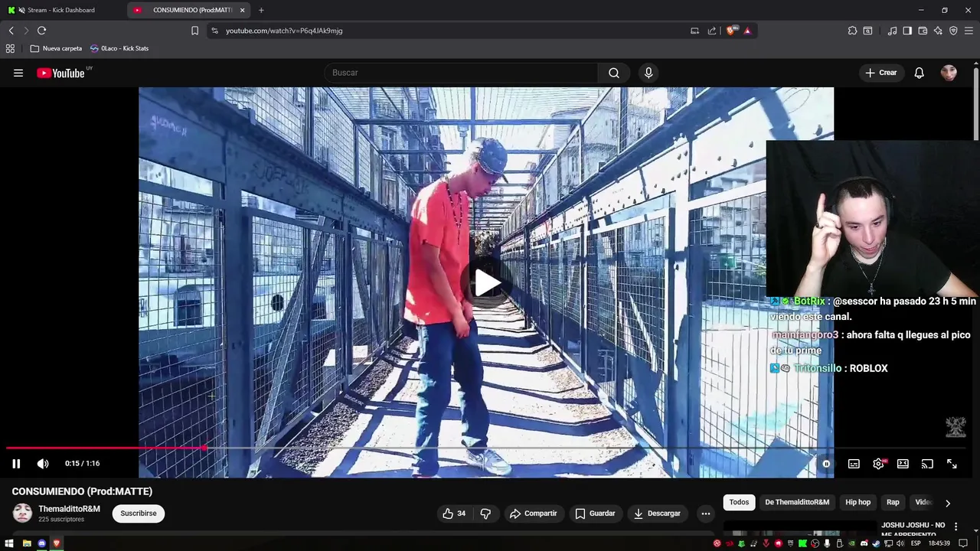
Task: Start voice search with the microphone
Action: click(648, 73)
